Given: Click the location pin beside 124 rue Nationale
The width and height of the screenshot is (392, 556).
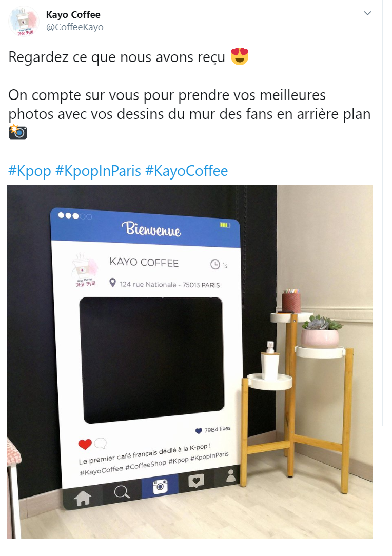Looking at the screenshot, I should click(112, 283).
